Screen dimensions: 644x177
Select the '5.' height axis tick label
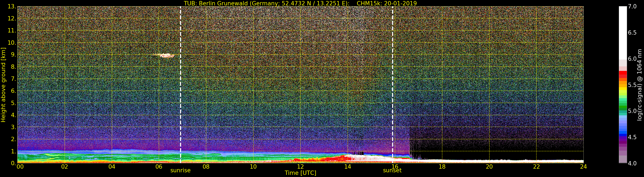tap(14, 103)
